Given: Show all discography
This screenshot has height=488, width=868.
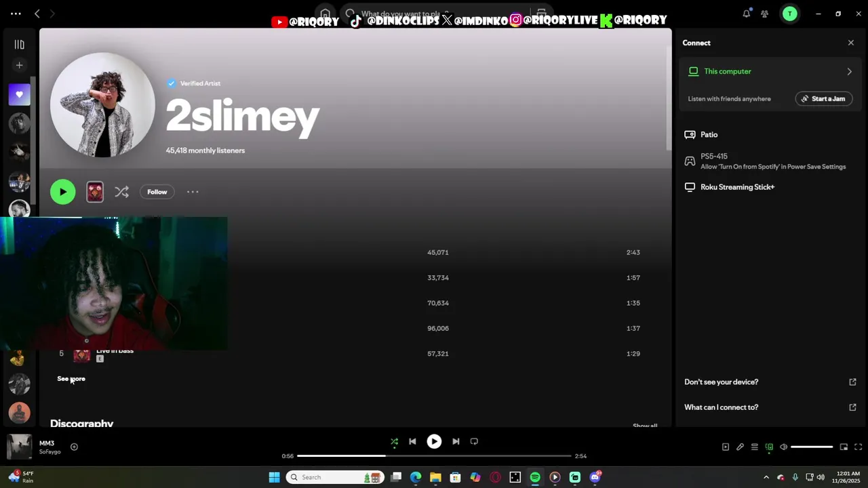Looking at the screenshot, I should (x=645, y=426).
